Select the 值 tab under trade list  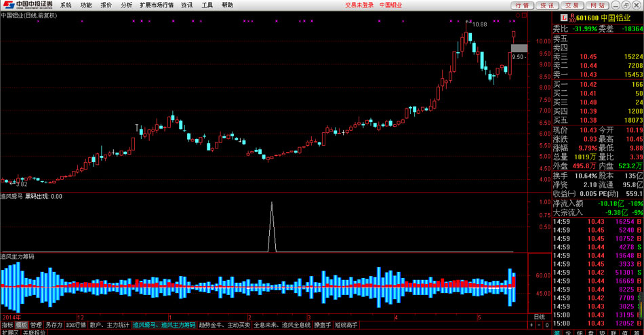pos(625,332)
